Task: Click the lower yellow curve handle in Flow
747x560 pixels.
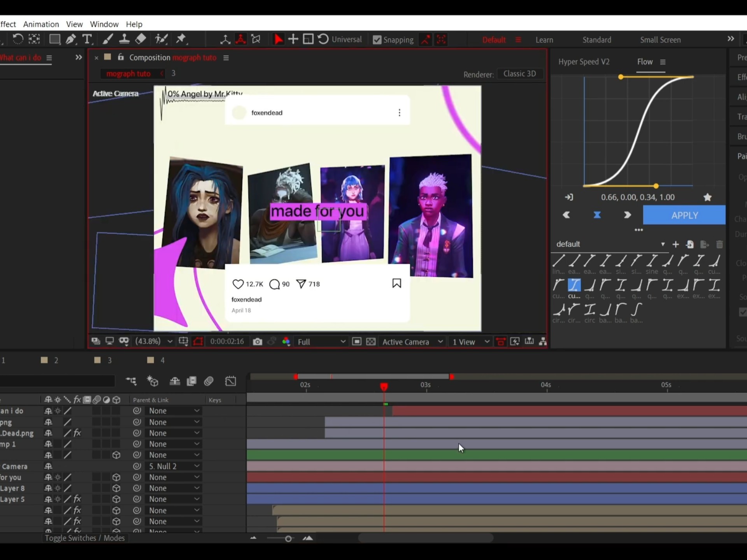Action: (656, 186)
